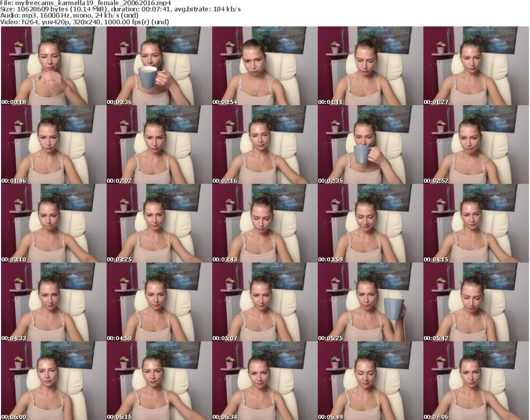The height and width of the screenshot is (420, 530).
Task: Select the thumbnail frame at 00:00:36
Action: coord(159,66)
